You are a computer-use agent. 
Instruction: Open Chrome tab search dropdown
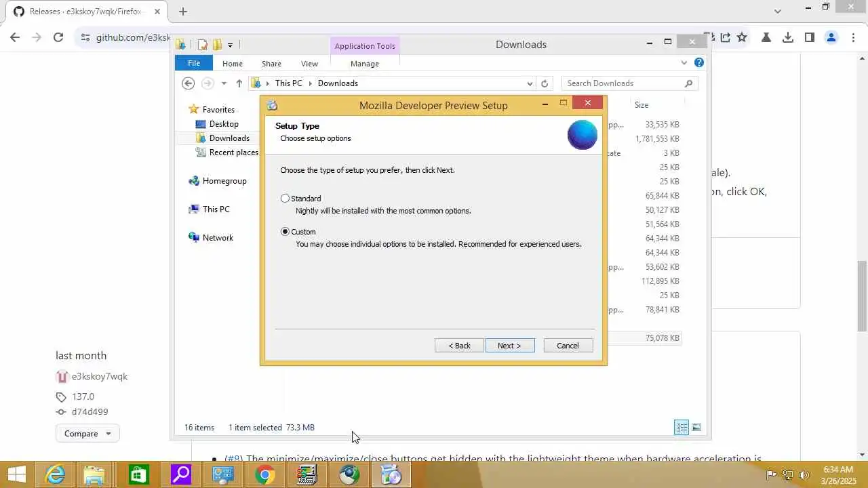778,11
